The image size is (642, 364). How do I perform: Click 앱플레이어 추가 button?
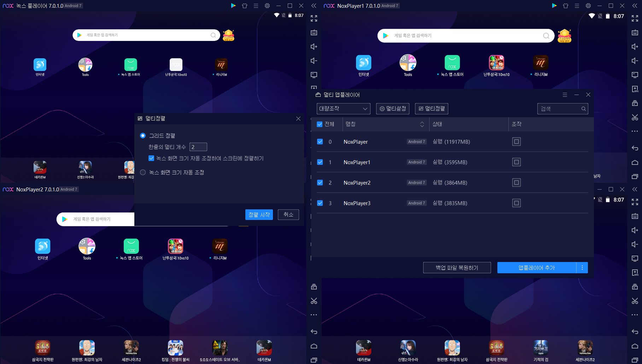[x=537, y=268]
